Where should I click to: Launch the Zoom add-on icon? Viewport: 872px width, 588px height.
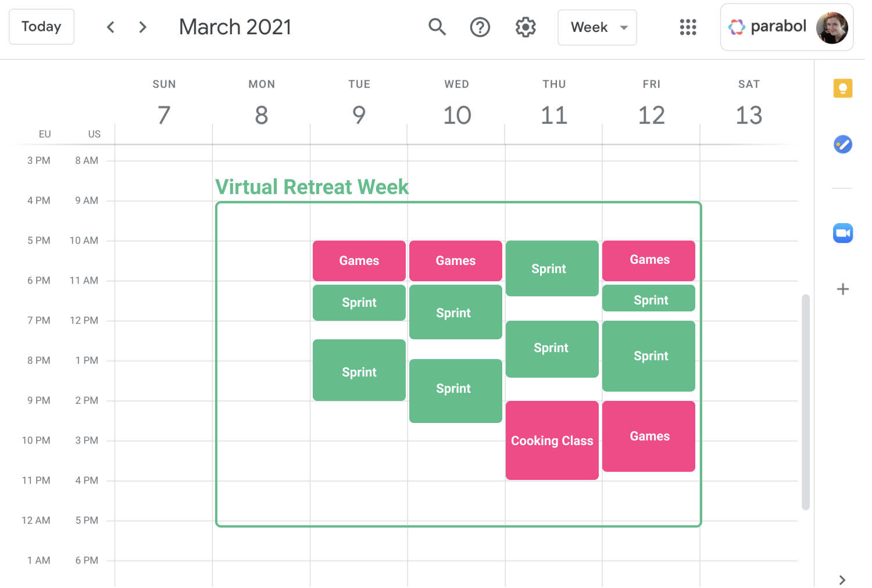tap(842, 232)
